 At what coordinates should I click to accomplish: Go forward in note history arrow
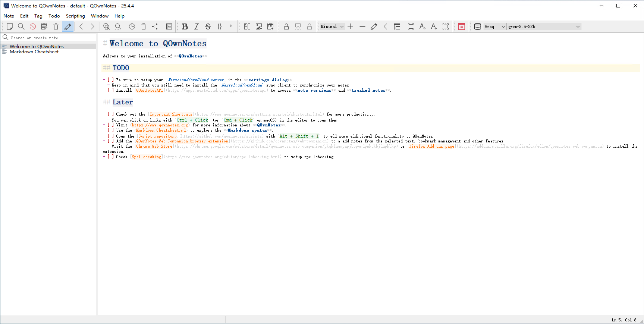coord(92,26)
